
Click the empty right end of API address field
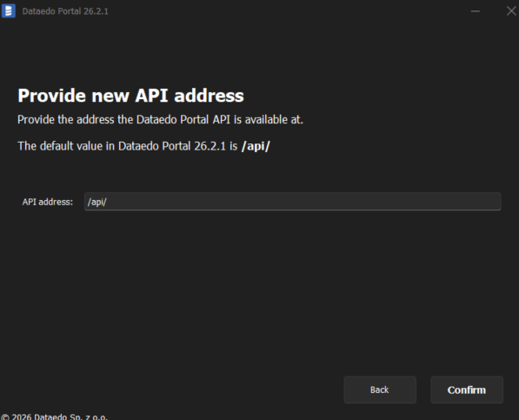tap(463, 202)
